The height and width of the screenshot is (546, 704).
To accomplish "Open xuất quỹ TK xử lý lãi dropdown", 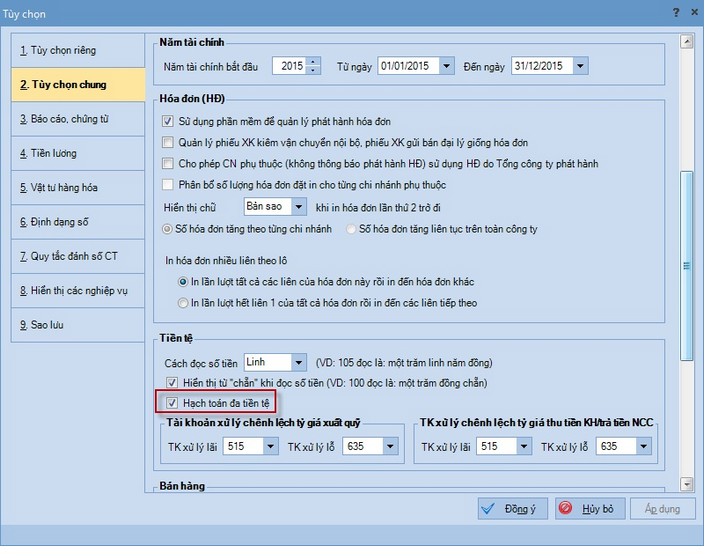I will [270, 446].
